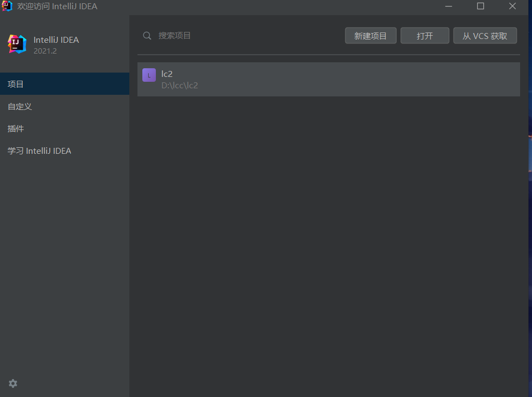532x397 pixels.
Task: Click the D:\lcc\lc2 project path
Action: [x=180, y=85]
